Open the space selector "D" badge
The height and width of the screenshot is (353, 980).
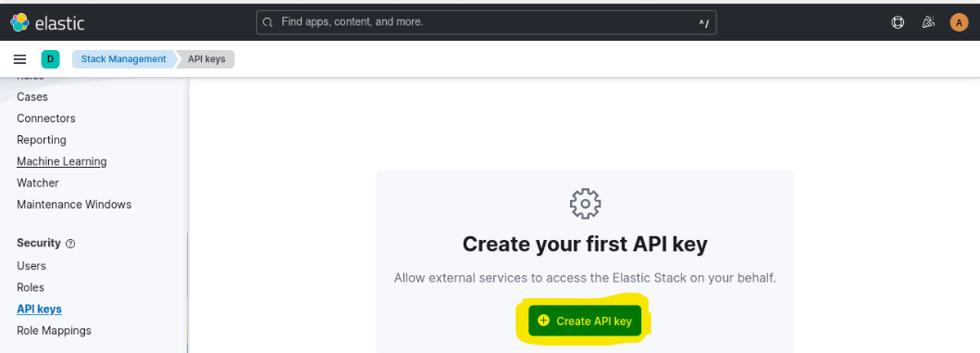51,59
